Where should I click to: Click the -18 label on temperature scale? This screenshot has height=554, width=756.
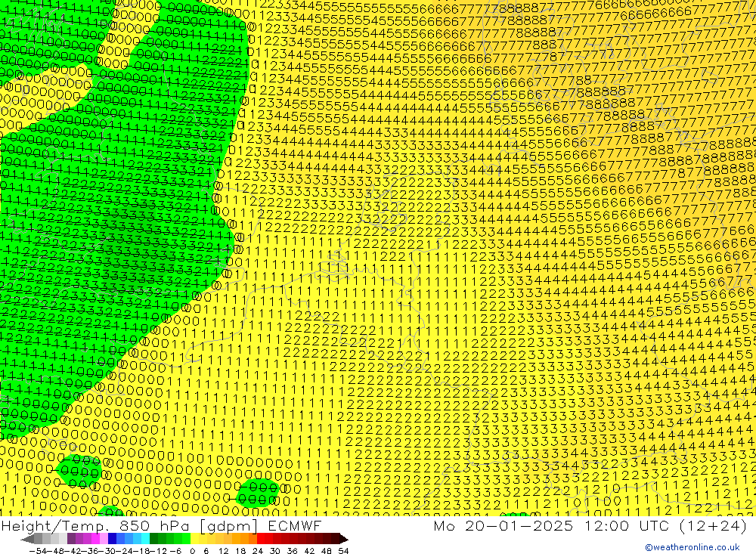tap(141, 551)
